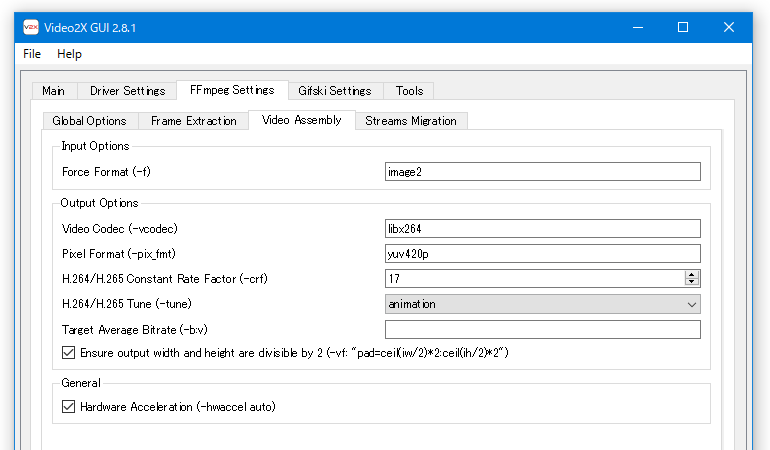Viewport: 770px width, 450px height.
Task: Click the "Video Codec (-vcodec)" label
Action: coord(120,229)
